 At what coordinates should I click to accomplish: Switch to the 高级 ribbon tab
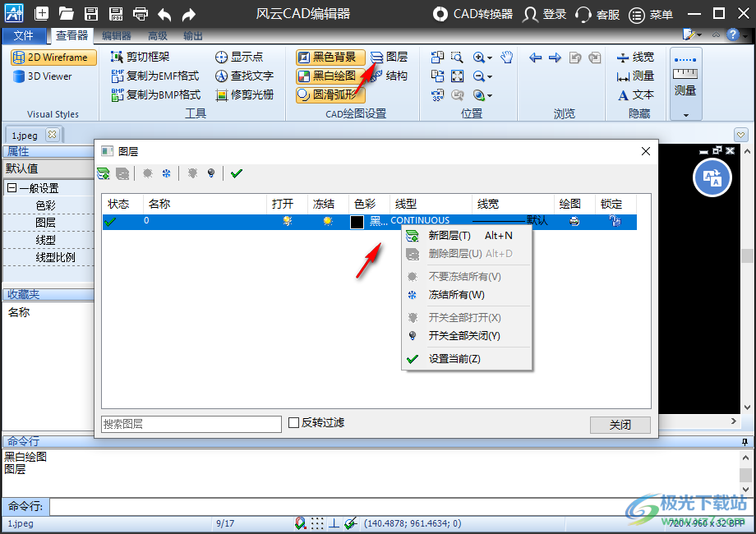tap(157, 35)
